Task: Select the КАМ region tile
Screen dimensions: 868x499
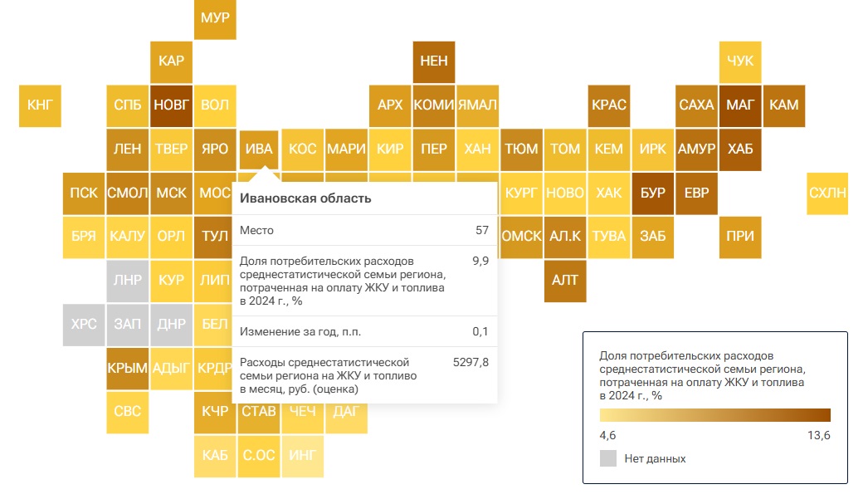Action: point(784,105)
